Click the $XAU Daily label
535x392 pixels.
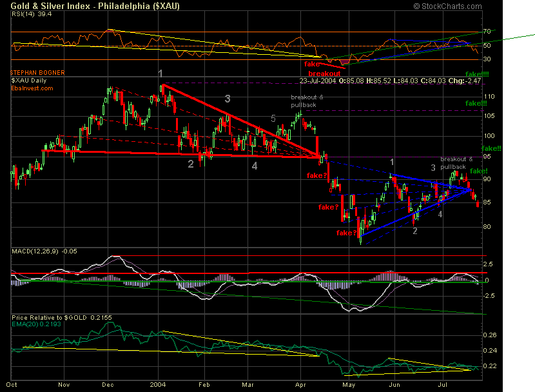28,81
